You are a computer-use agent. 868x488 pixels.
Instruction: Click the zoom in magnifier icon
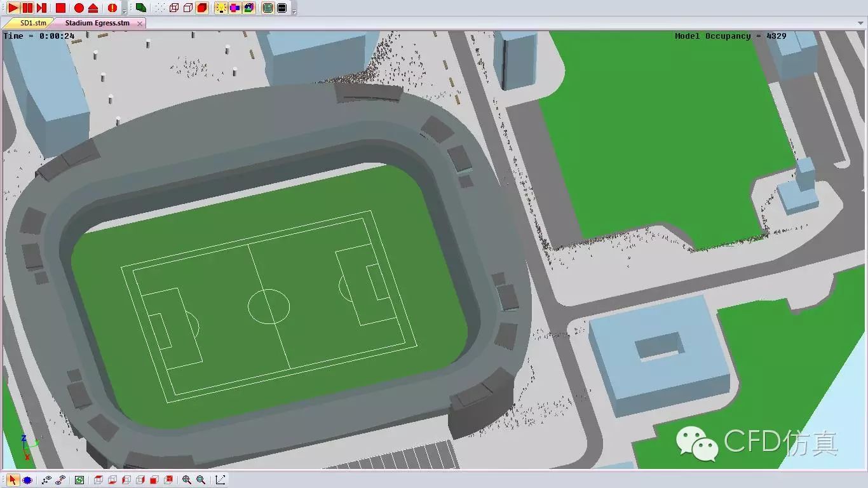(187, 480)
